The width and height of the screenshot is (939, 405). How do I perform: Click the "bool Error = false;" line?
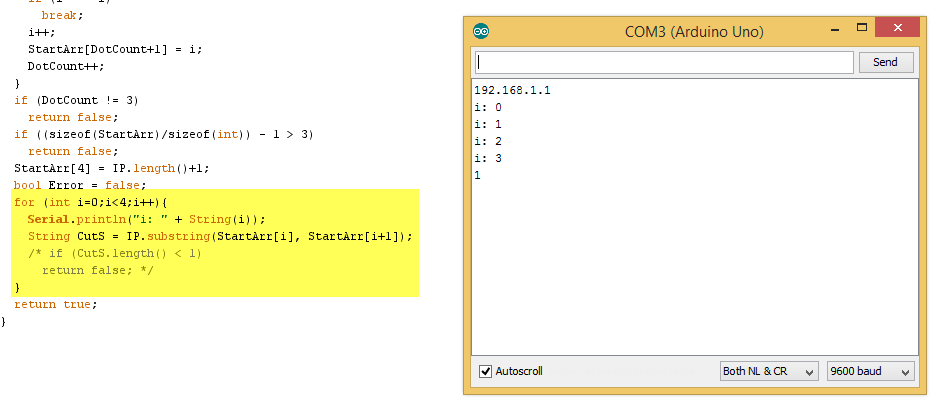(x=79, y=185)
